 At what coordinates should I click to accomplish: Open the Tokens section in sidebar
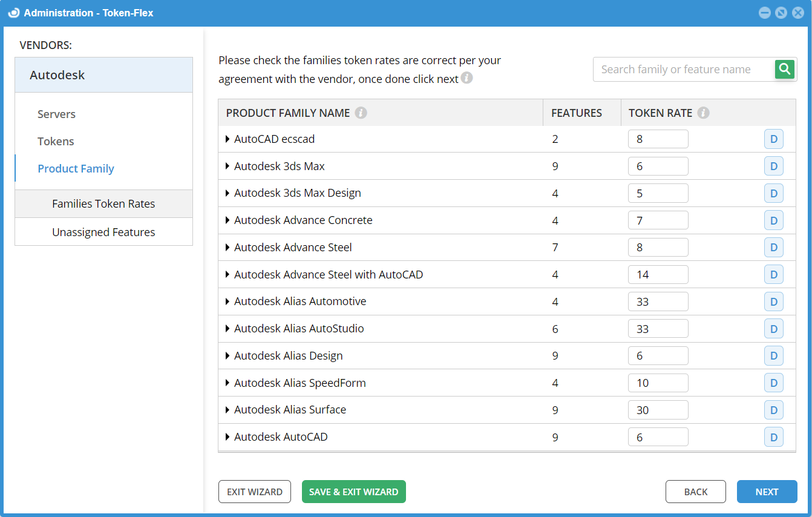[x=56, y=142]
